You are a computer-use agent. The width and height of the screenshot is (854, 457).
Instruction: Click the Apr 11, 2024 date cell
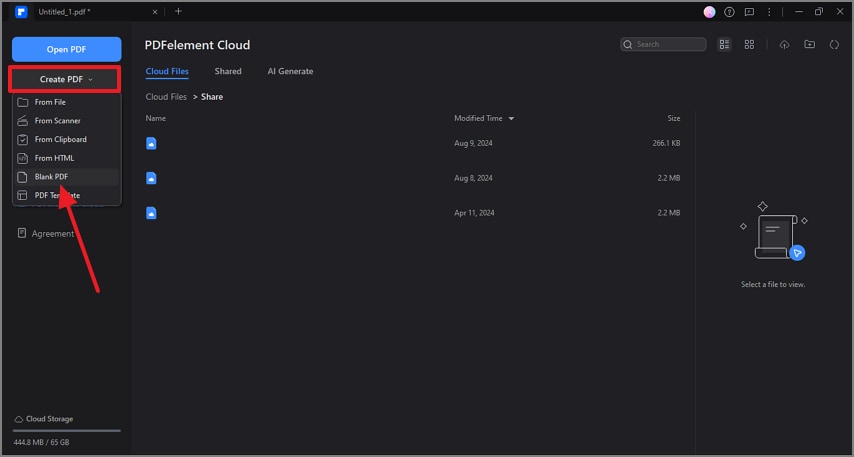pyautogui.click(x=474, y=213)
